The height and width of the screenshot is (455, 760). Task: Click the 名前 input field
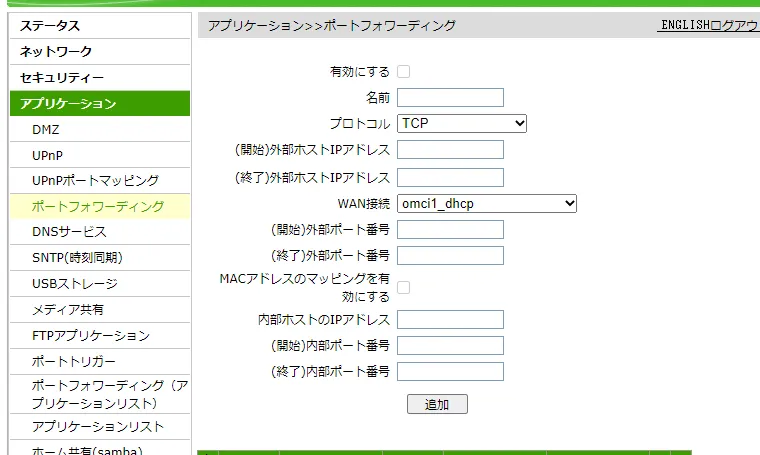450,98
